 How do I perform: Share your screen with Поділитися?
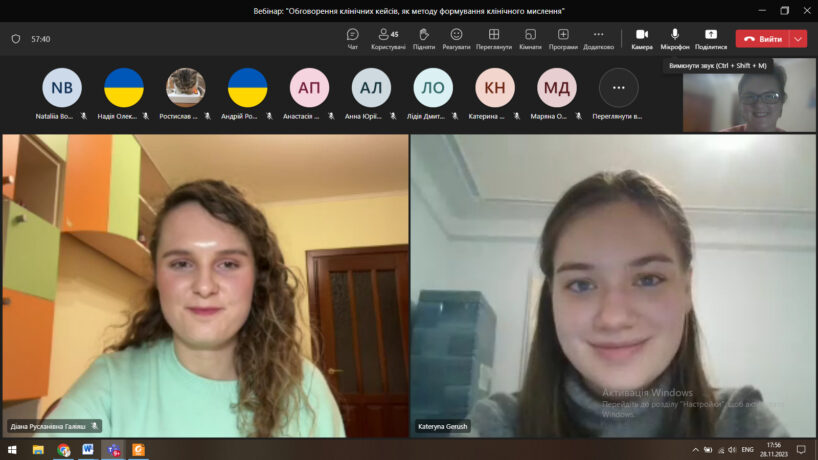[x=711, y=38]
